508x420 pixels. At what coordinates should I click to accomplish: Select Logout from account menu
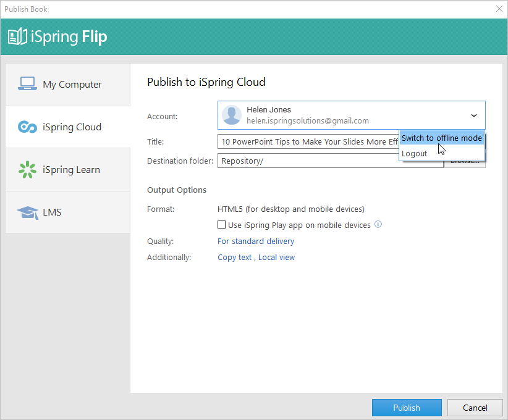click(442, 154)
